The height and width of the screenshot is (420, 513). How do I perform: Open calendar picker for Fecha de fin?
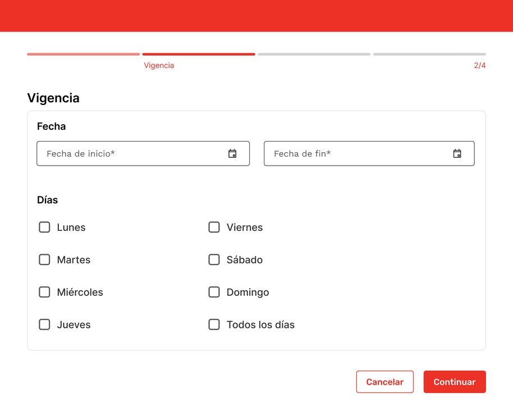(457, 153)
